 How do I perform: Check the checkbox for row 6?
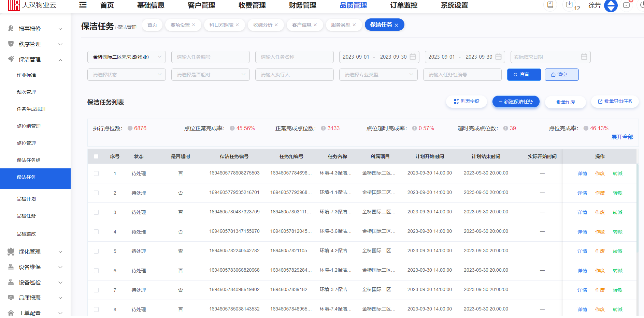tap(96, 271)
